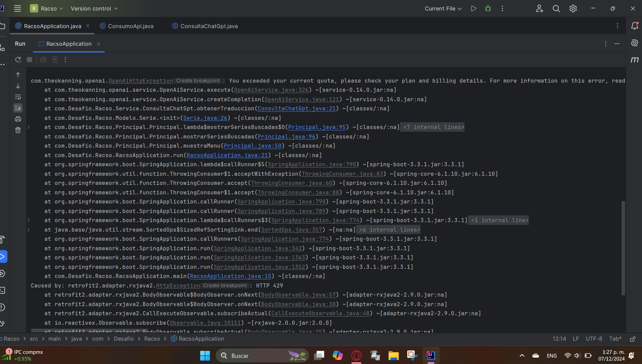This screenshot has height=364, width=642.
Task: Click the IntelliJ IDEA taskbar icon
Action: (431, 356)
